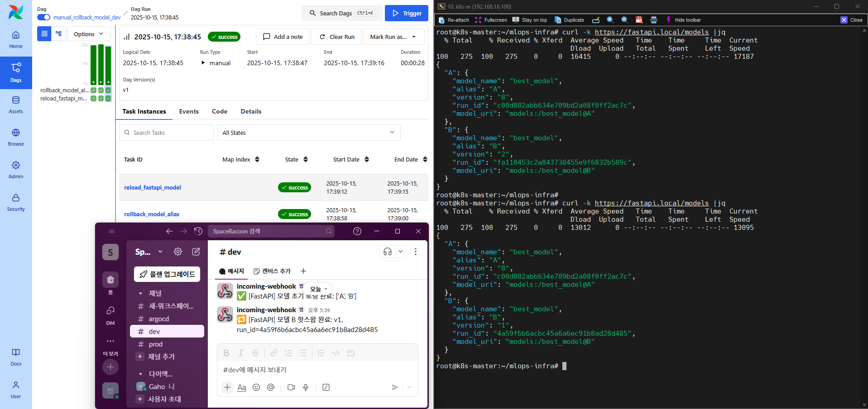
Task: Open the All States filter dropdown
Action: click(x=308, y=133)
